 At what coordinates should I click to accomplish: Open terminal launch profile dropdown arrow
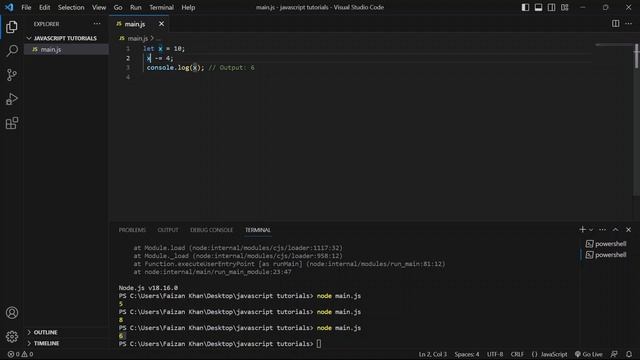pos(591,230)
